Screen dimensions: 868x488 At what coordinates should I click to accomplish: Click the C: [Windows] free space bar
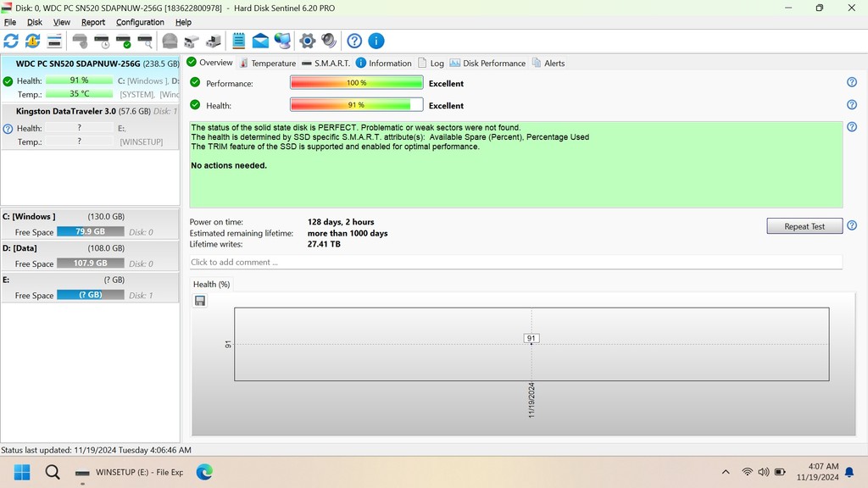90,231
